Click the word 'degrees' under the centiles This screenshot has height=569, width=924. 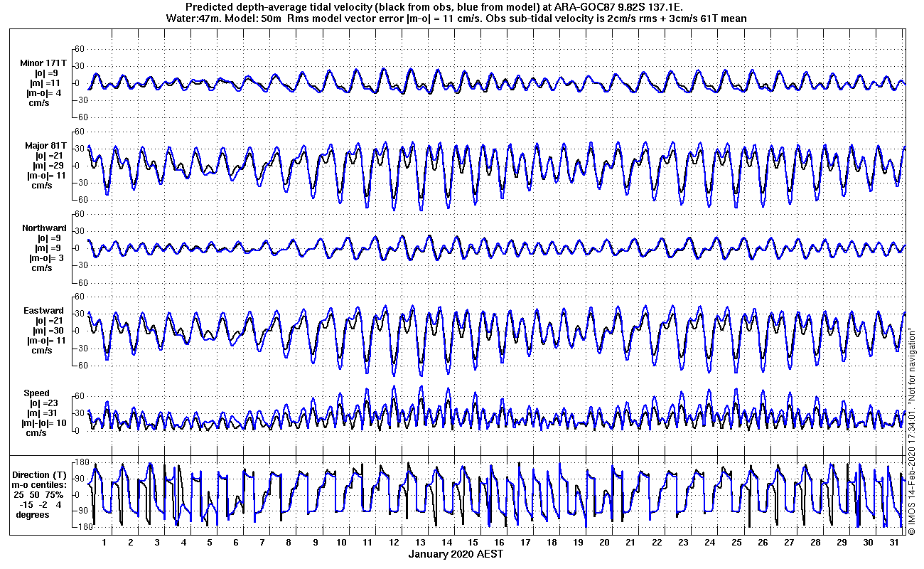click(33, 515)
